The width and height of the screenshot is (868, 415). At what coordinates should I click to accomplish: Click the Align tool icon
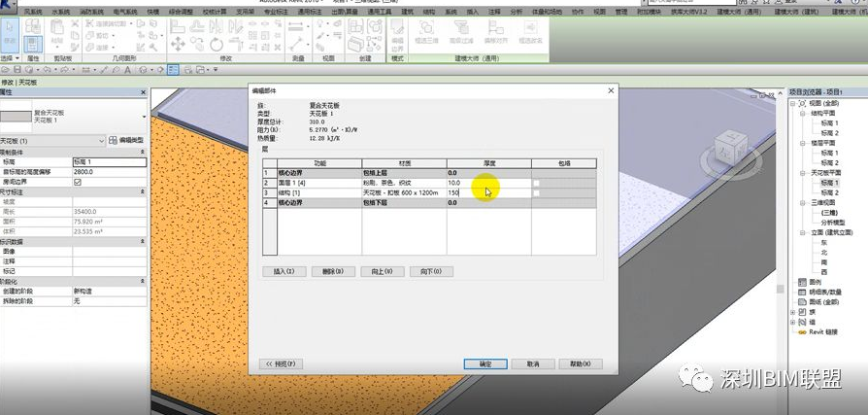coord(177,25)
